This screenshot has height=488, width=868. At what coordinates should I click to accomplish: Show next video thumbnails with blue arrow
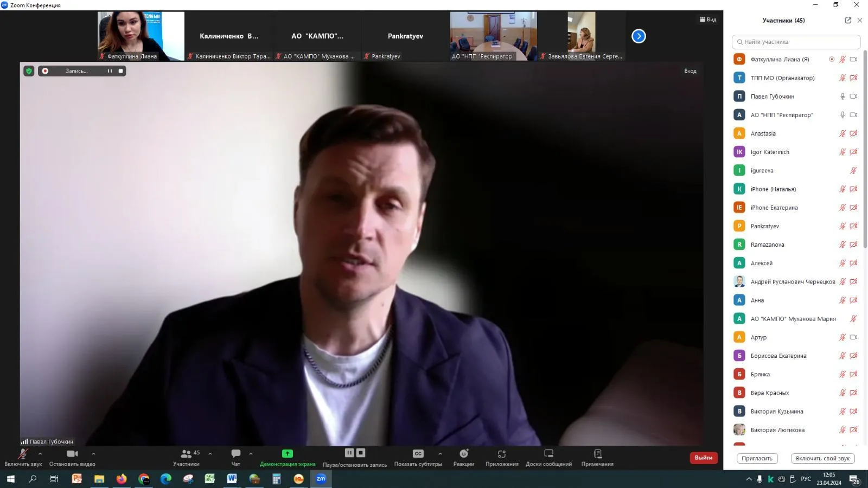pos(639,36)
